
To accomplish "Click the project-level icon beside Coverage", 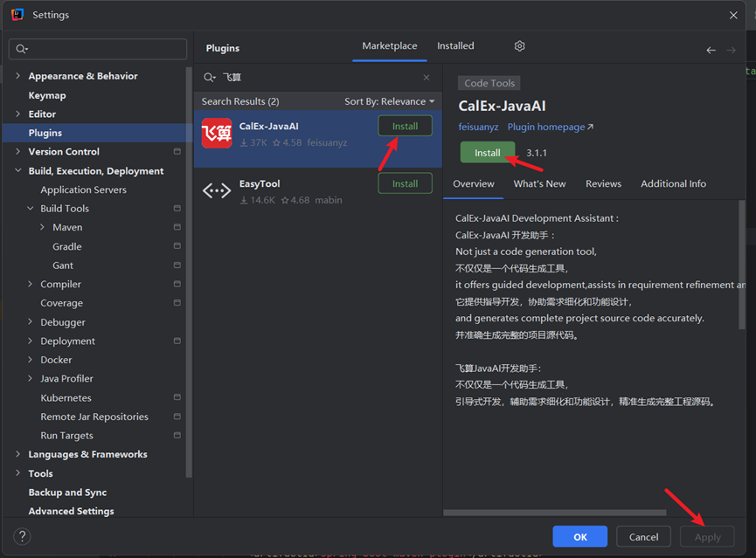I will 177,303.
